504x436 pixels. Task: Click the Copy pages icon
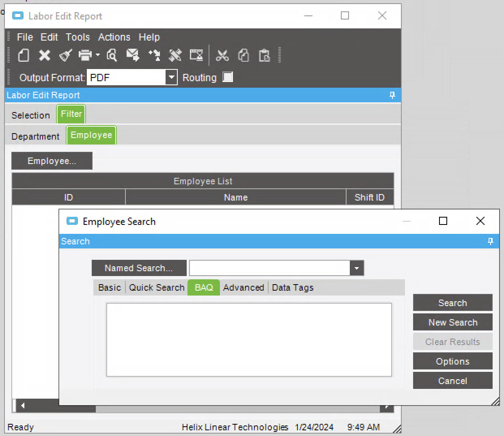(x=243, y=55)
